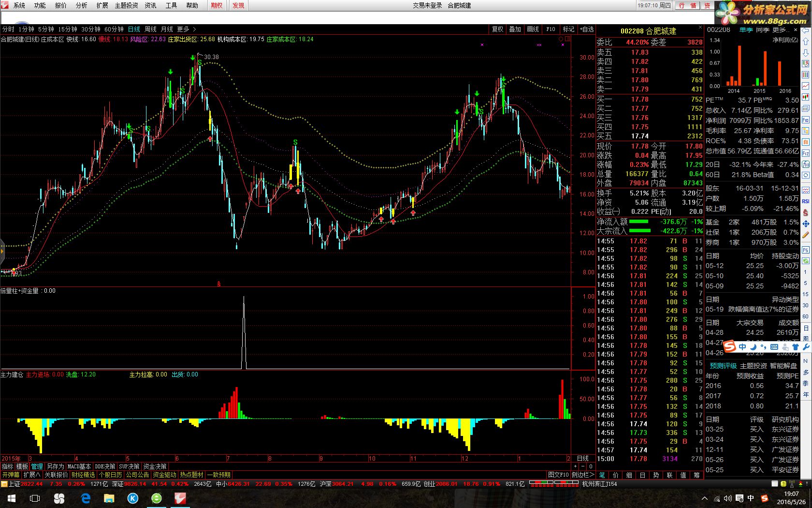Click the back arrow icon in right sidebar

click(x=806, y=30)
